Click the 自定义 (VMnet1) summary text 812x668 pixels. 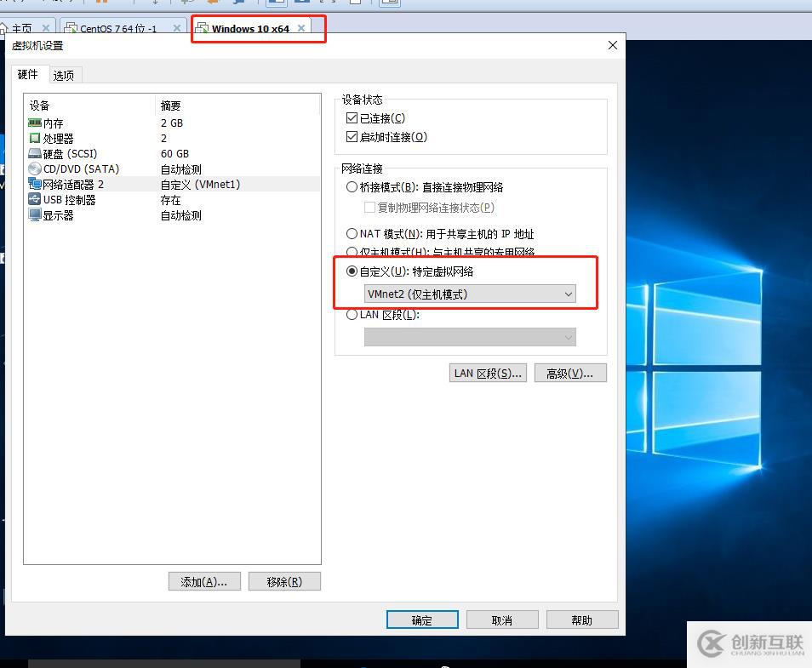200,185
